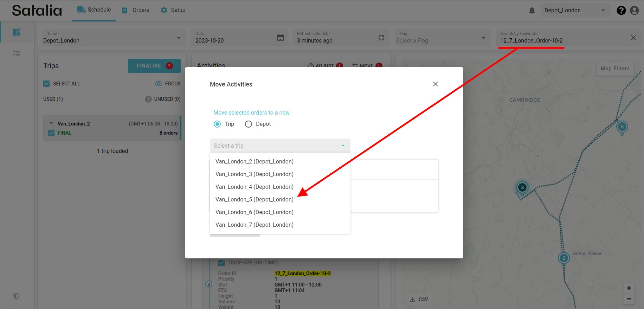Choose Van_London_7 (Depot_London) option

280,225
